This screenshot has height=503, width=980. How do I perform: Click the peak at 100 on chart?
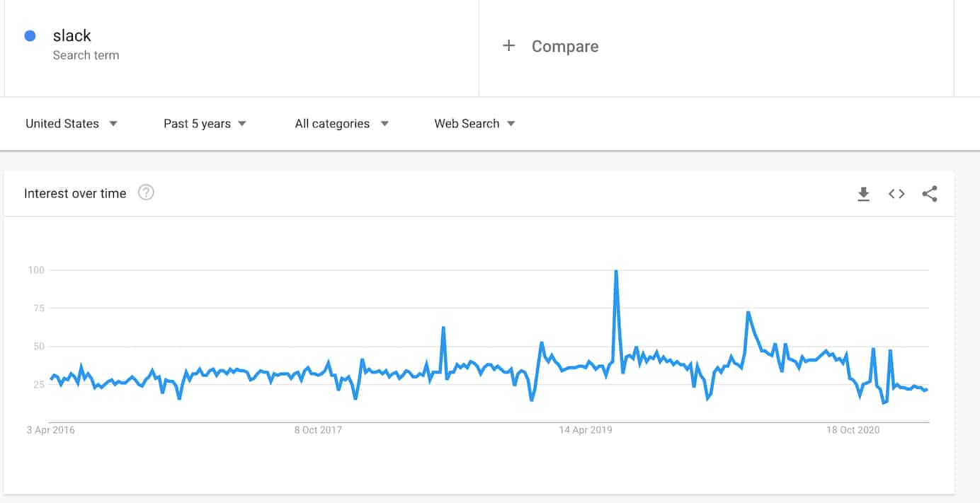[616, 271]
